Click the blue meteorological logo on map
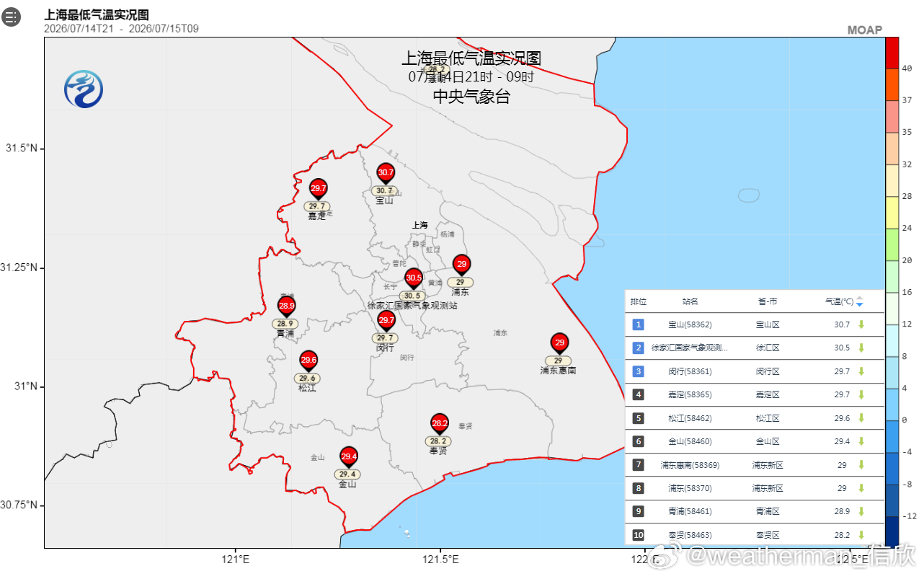The height and width of the screenshot is (579, 924). click(x=84, y=89)
